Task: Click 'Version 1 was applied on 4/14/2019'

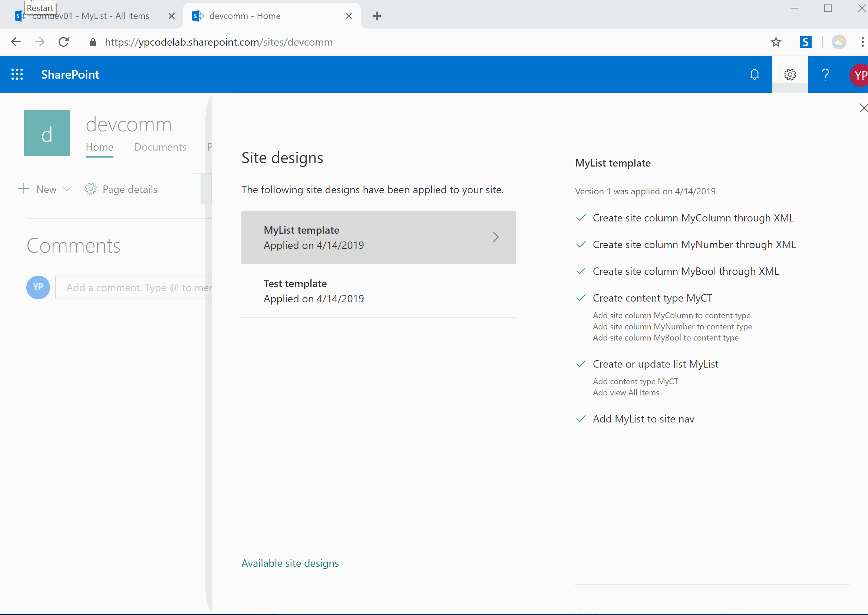Action: (x=645, y=191)
